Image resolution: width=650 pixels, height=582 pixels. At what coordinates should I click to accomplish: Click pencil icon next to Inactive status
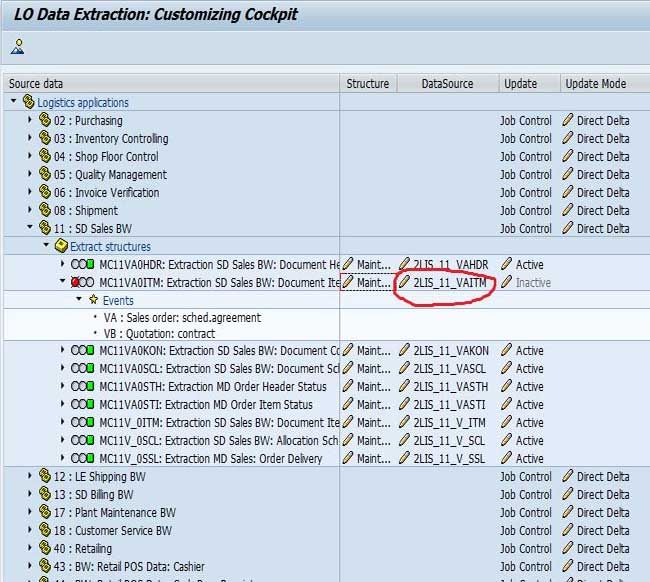507,282
